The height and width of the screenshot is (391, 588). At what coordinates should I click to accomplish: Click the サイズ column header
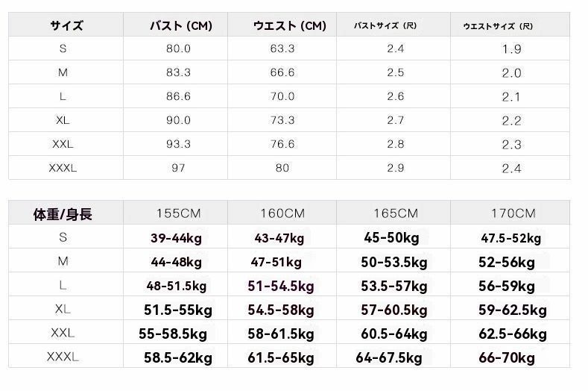(x=67, y=25)
